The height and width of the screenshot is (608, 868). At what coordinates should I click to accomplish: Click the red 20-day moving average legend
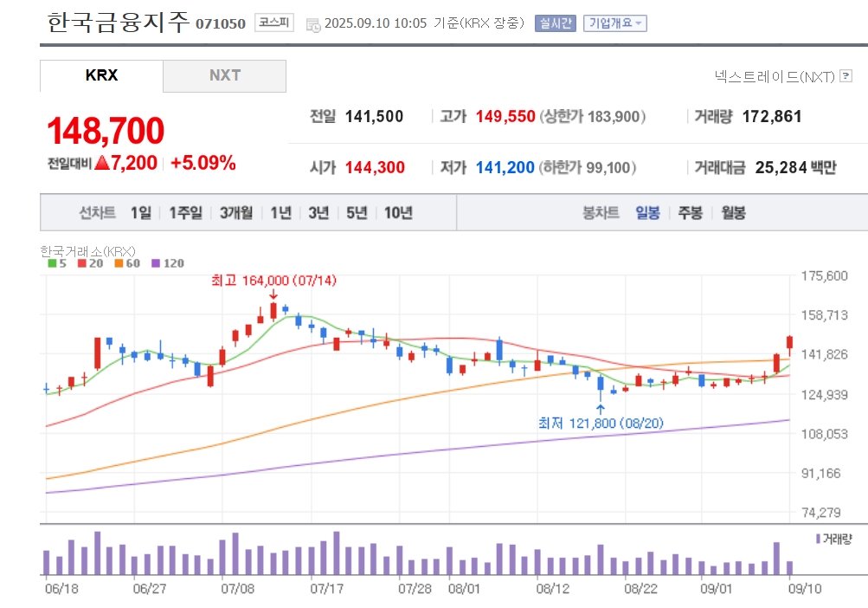click(90, 263)
